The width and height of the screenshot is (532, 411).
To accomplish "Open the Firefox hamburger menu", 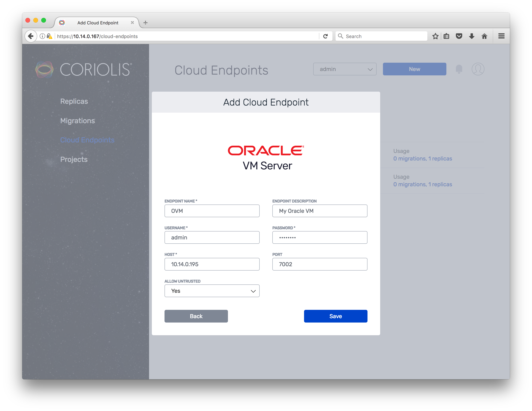I will click(501, 36).
